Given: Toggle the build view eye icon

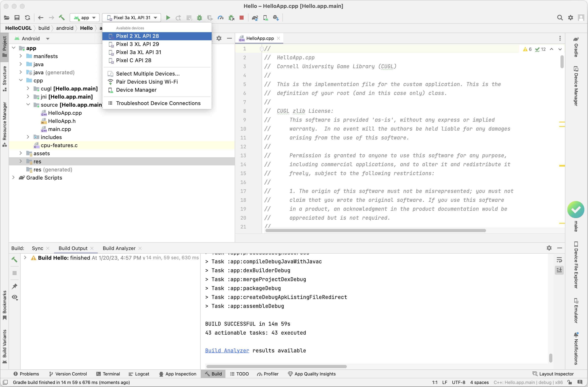Looking at the screenshot, I should [x=15, y=297].
